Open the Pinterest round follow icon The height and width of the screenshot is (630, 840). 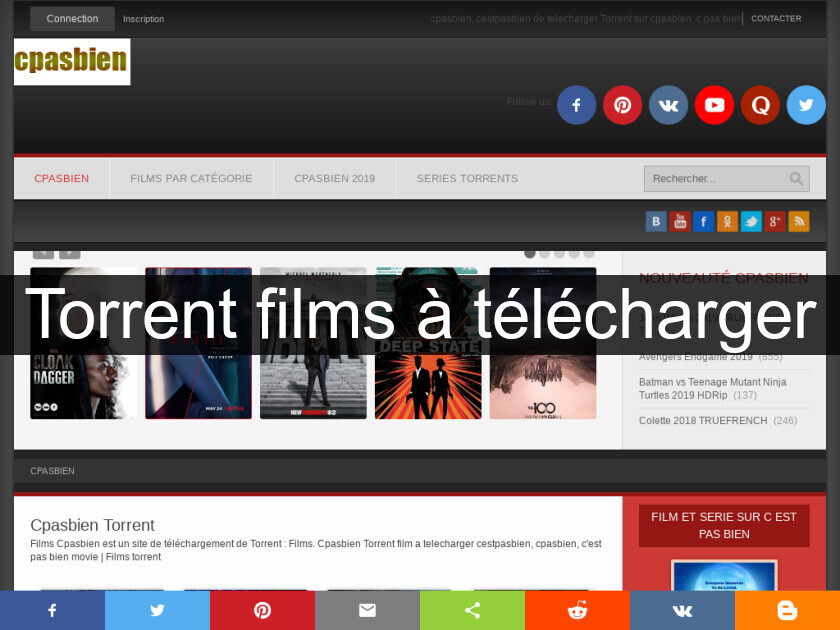tap(622, 105)
